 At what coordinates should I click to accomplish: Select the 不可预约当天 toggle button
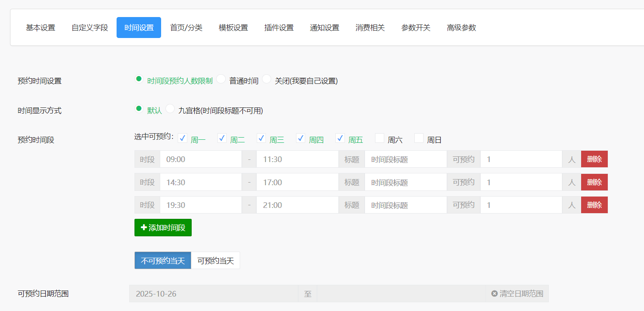(x=163, y=261)
